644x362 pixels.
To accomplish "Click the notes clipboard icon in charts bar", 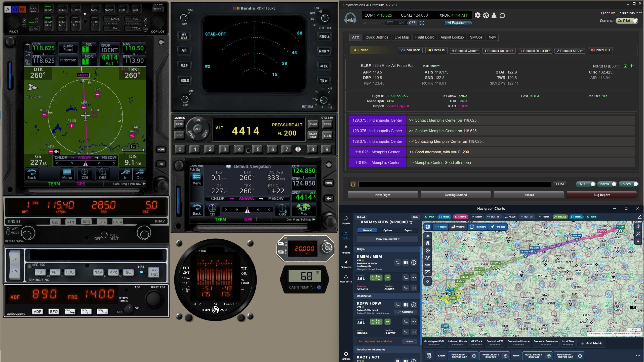I will point(429,356).
